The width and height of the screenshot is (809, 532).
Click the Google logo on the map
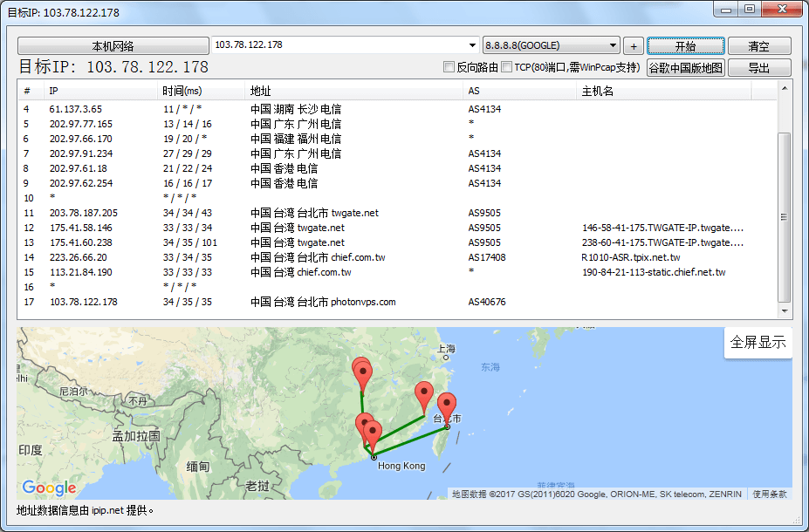[49, 488]
